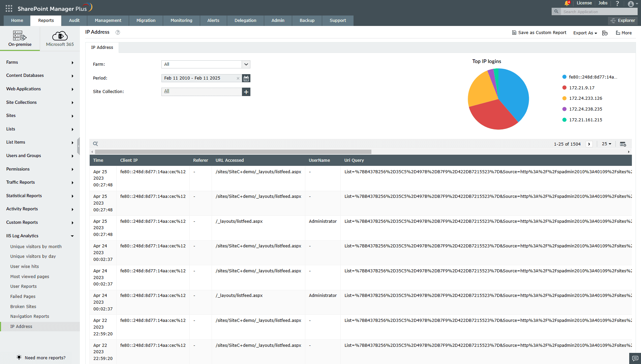Open Navigation Reports item
This screenshot has width=641, height=364.
click(x=30, y=316)
